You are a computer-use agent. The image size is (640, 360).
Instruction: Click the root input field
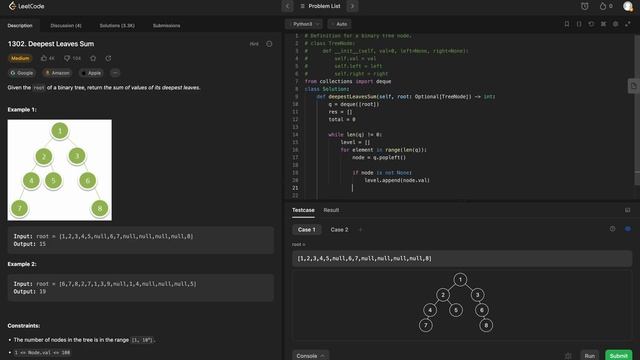click(x=462, y=258)
